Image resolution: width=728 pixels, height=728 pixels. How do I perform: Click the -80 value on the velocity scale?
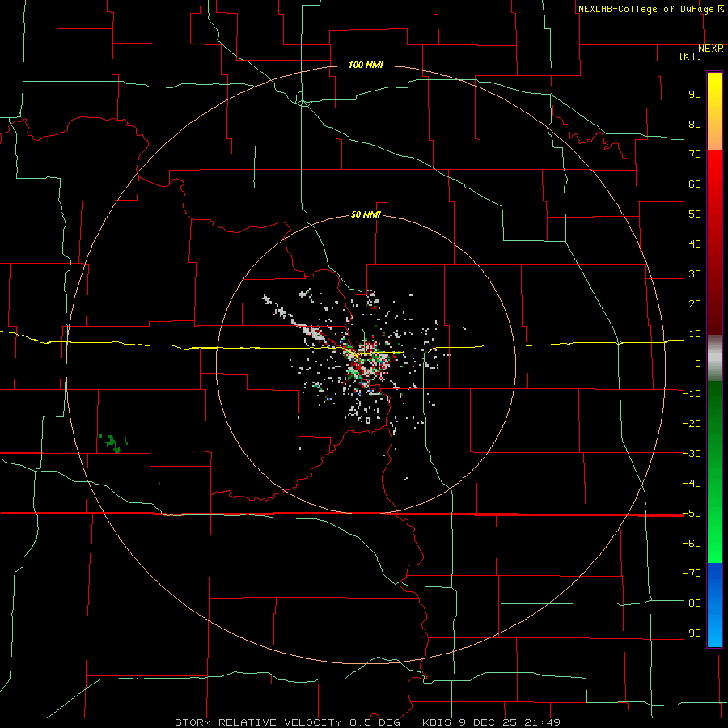tap(692, 603)
